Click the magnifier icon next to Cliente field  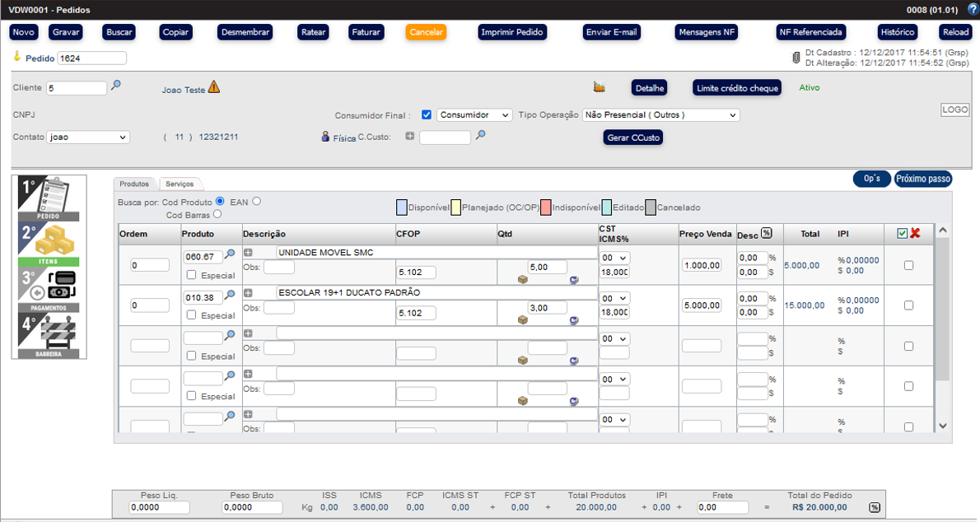(x=116, y=86)
